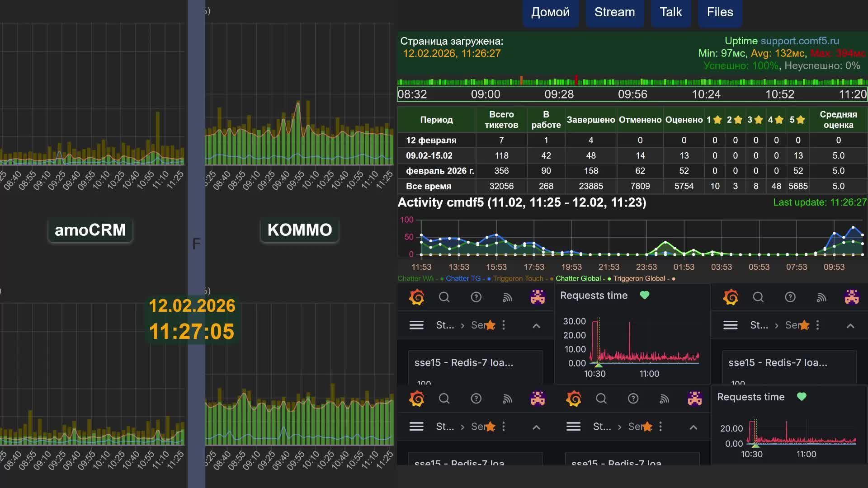Switch to the Files tab
Viewport: 868px width, 488px height.
[x=720, y=13]
